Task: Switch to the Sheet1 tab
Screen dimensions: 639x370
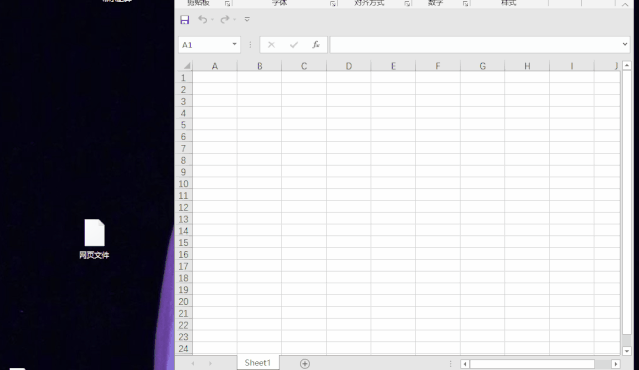Action: (x=258, y=363)
